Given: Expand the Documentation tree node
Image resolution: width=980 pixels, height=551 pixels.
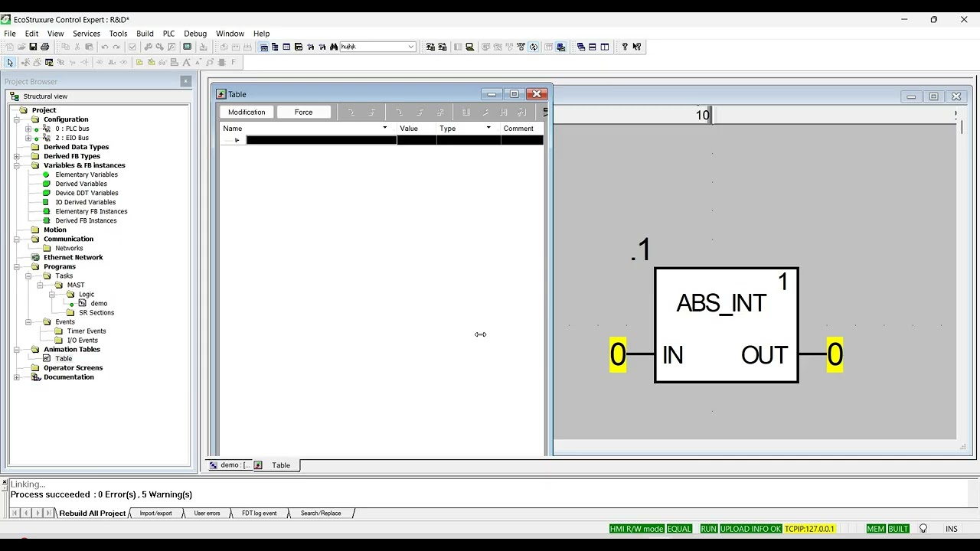Looking at the screenshot, I should pos(17,377).
